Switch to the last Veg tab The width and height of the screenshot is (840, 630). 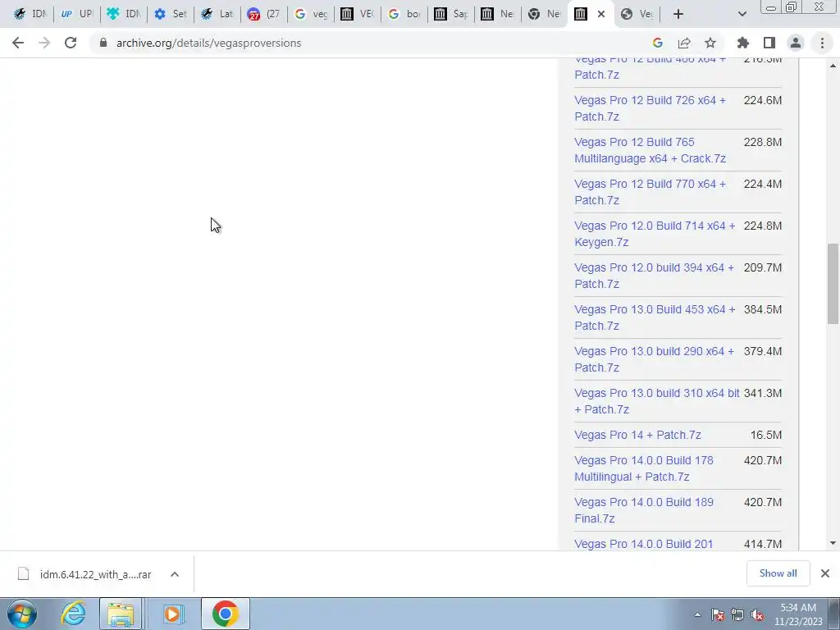coord(637,14)
